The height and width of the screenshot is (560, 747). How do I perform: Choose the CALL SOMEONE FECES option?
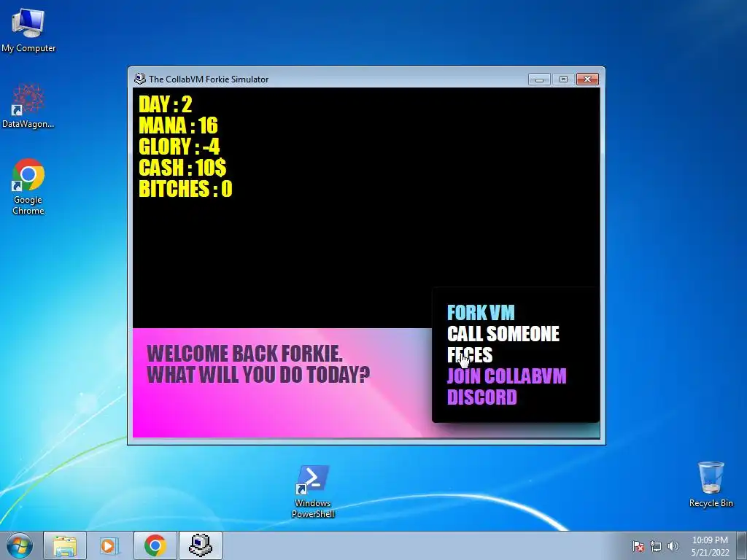503,344
